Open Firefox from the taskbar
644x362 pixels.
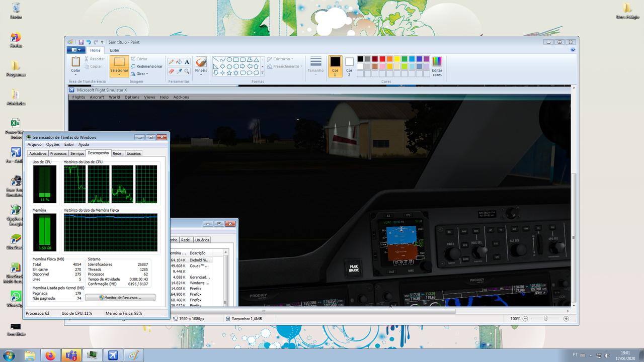[x=50, y=355]
